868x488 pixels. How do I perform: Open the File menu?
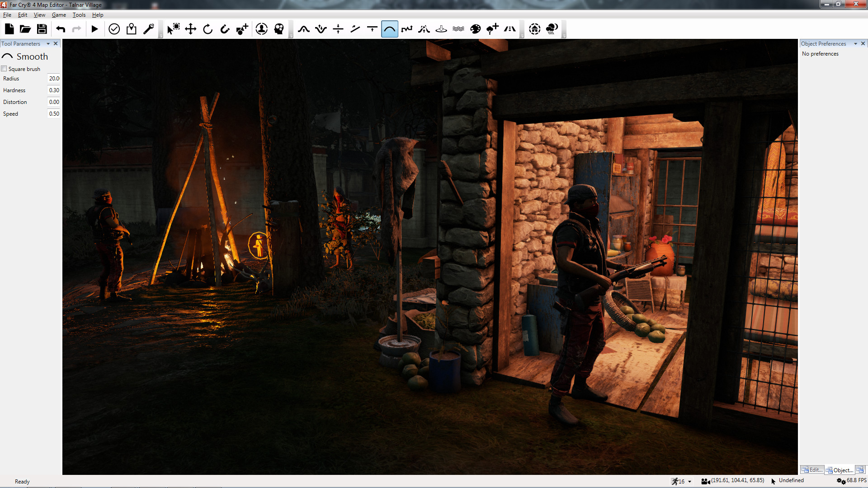click(7, 15)
